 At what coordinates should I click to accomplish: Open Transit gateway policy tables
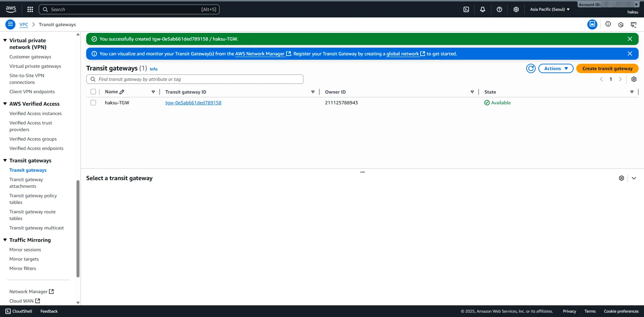[33, 199]
